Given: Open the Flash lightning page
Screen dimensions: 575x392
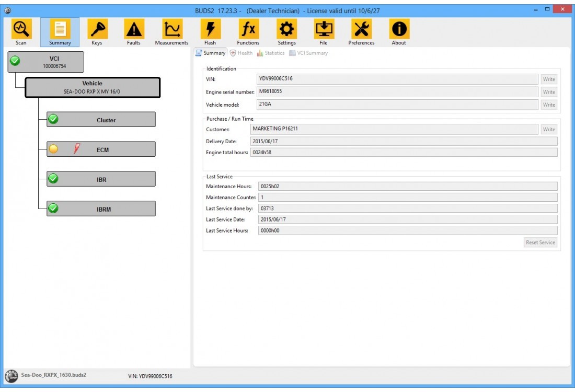Looking at the screenshot, I should click(x=210, y=32).
